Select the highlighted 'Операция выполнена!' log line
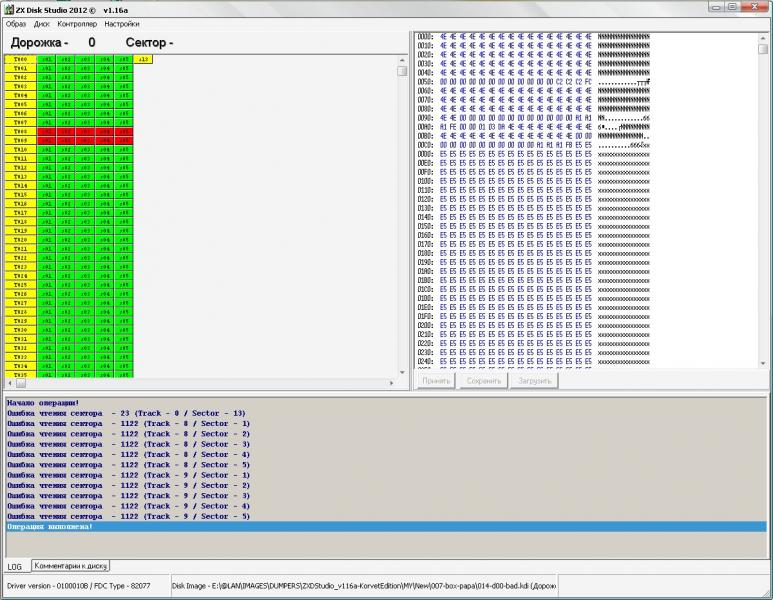The width and height of the screenshot is (773, 600). (385, 526)
